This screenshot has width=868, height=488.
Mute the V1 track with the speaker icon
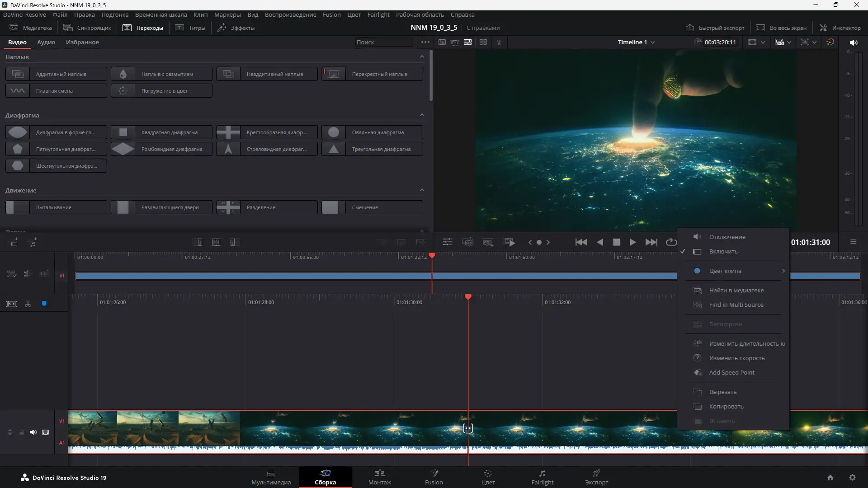click(x=33, y=432)
